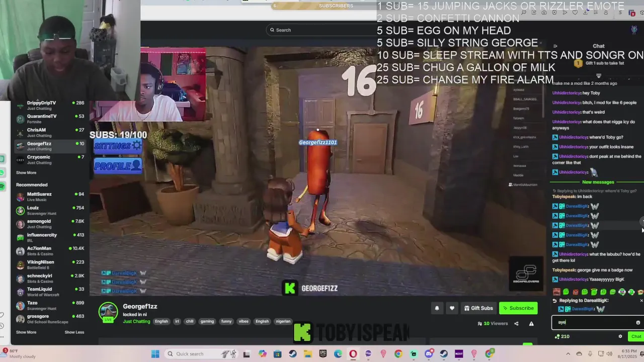
Task: Click the 10 Viewers count
Action: pos(493,324)
